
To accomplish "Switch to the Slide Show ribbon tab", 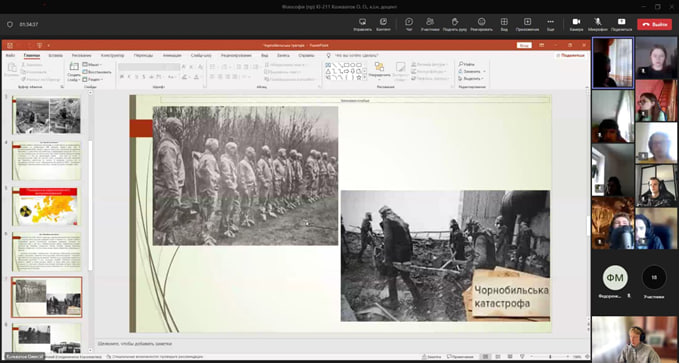I will click(201, 56).
